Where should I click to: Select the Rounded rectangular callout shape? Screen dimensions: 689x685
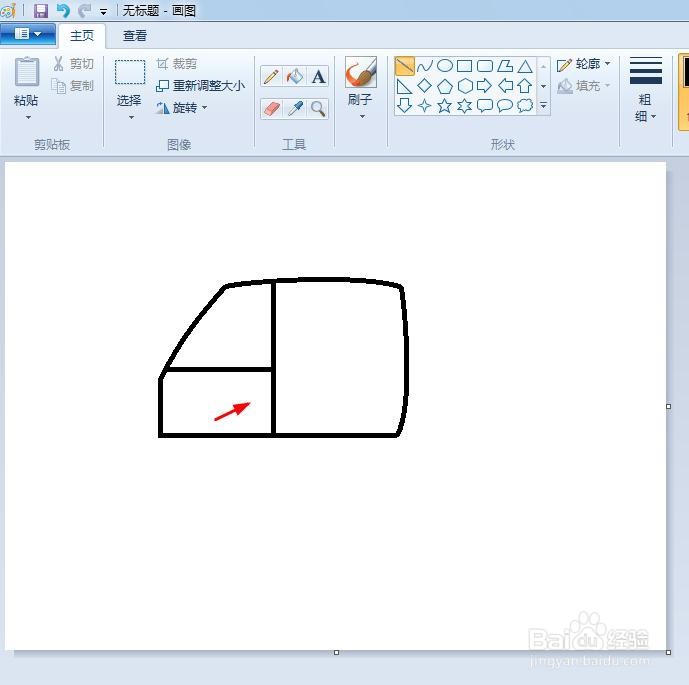(x=485, y=105)
